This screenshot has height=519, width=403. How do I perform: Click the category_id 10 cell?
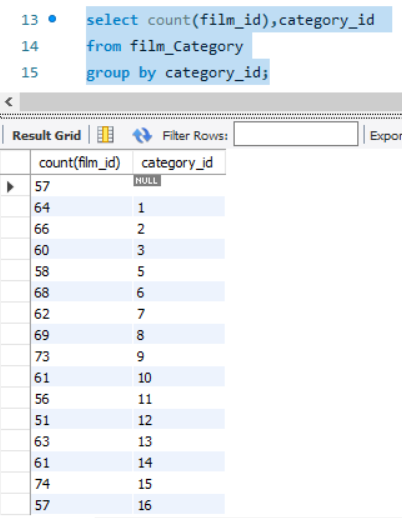pos(179,378)
